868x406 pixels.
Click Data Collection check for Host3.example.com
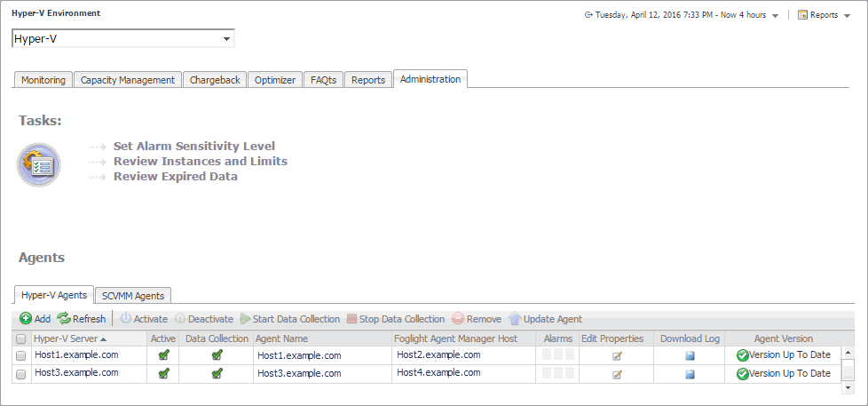pyautogui.click(x=217, y=373)
